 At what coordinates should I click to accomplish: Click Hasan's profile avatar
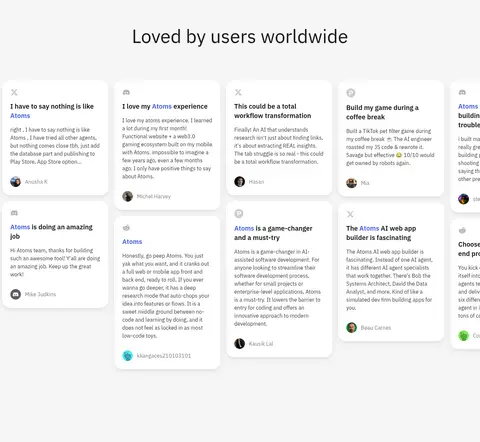coord(239,182)
